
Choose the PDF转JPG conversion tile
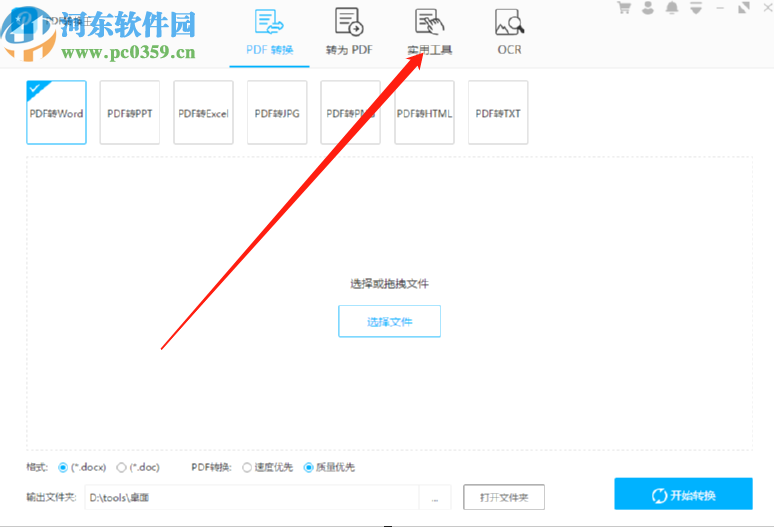pyautogui.click(x=277, y=113)
